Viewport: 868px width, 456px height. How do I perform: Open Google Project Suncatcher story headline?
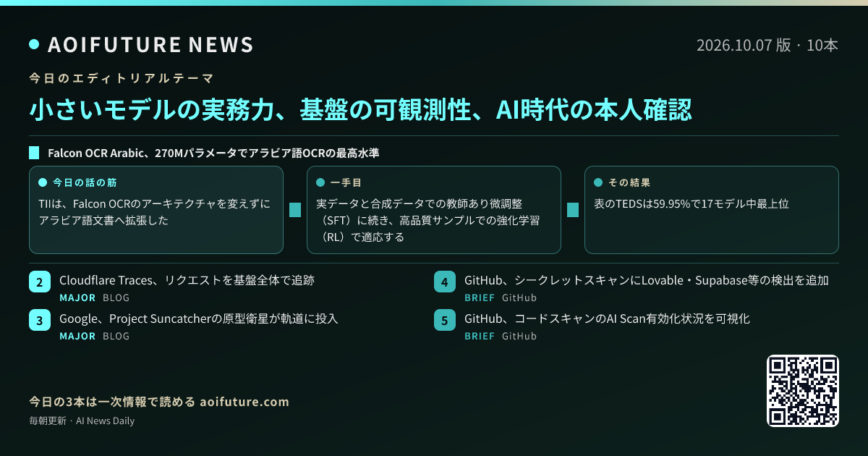pyautogui.click(x=199, y=318)
